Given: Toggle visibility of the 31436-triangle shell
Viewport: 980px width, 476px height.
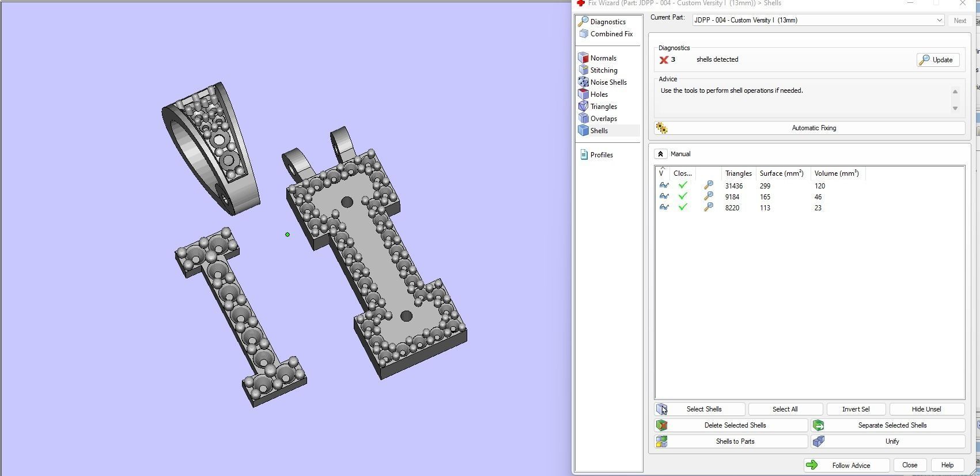Looking at the screenshot, I should pos(664,186).
